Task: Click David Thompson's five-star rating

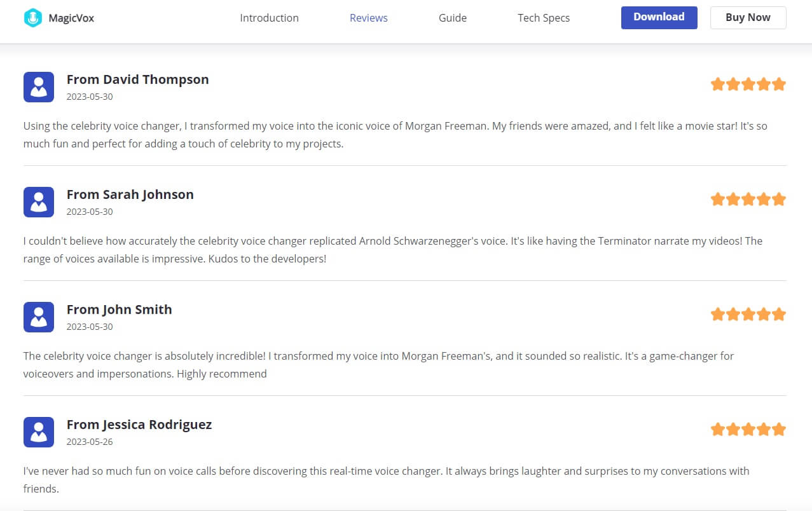Action: 748,85
